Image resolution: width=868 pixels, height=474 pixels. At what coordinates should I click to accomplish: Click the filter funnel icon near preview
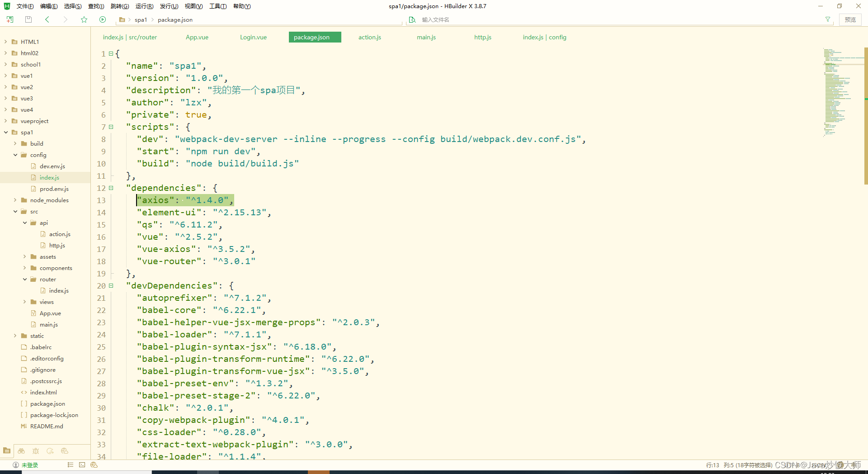pyautogui.click(x=828, y=19)
